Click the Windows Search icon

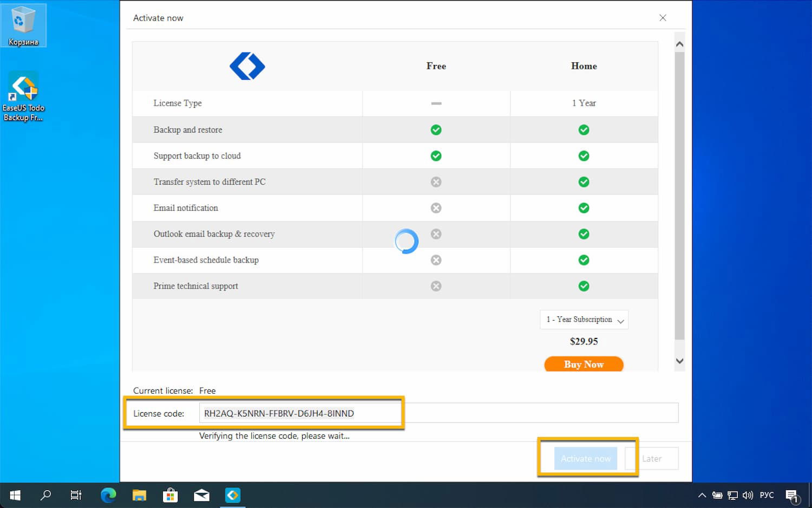pyautogui.click(x=46, y=495)
